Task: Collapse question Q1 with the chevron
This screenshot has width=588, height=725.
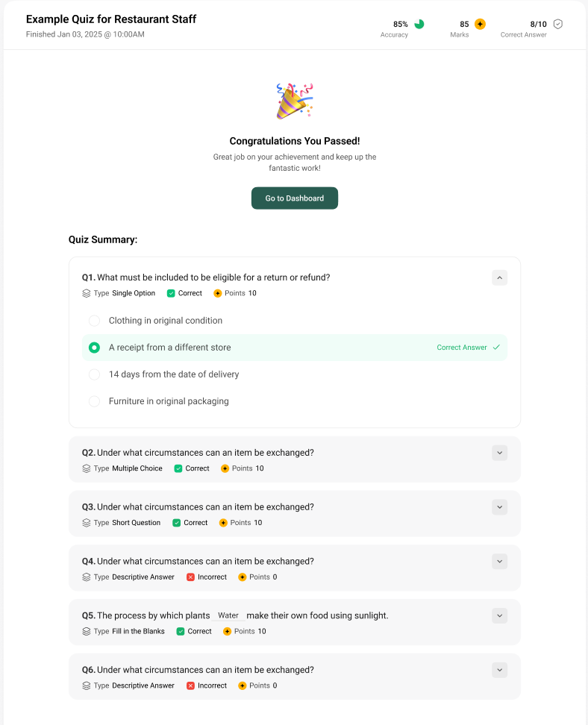Action: coord(500,277)
